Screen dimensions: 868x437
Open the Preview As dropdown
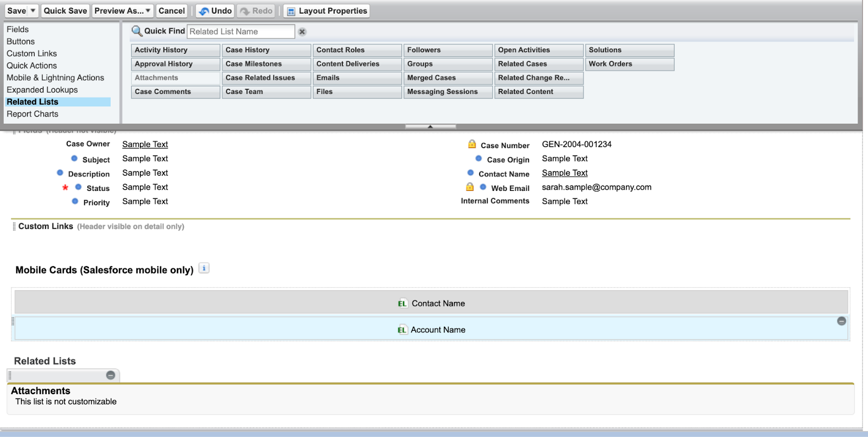point(148,11)
